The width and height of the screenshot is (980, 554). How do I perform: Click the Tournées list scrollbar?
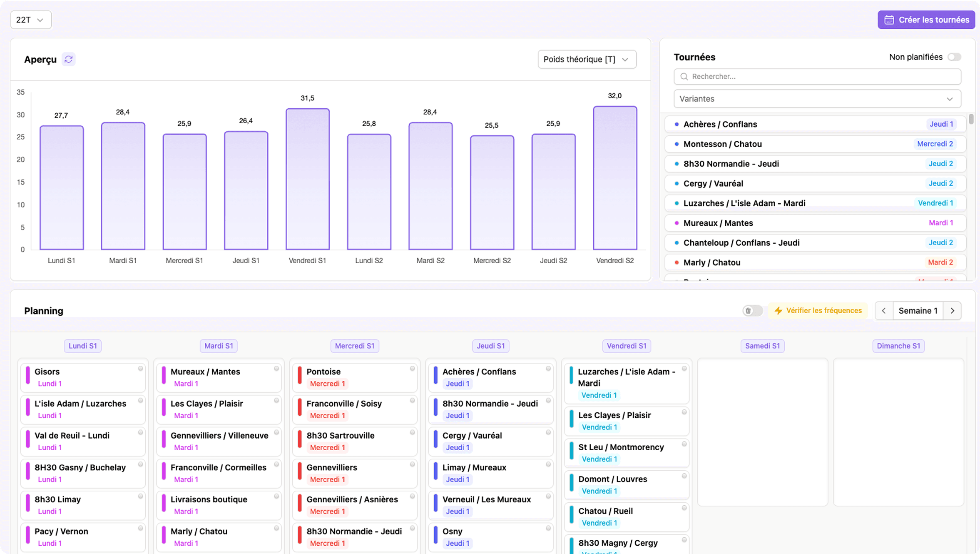pyautogui.click(x=971, y=119)
